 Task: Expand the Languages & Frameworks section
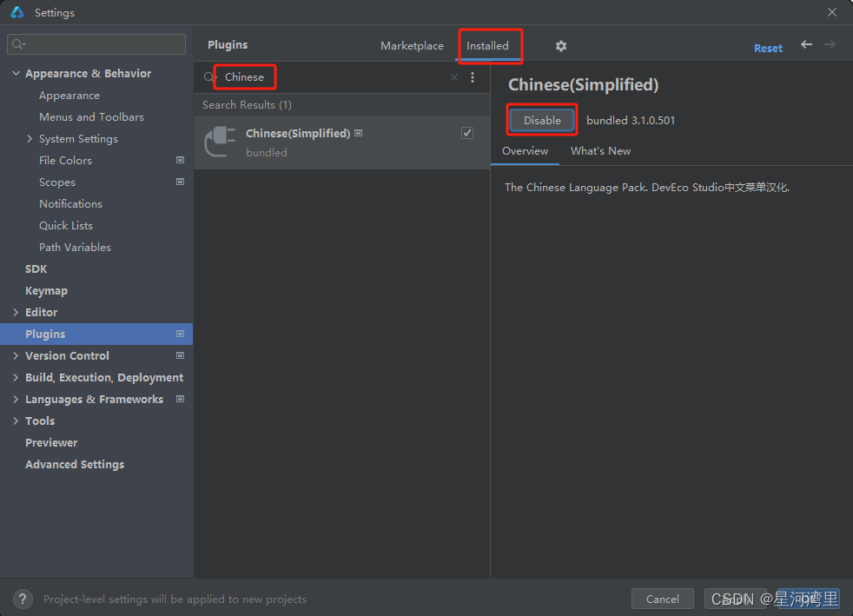coord(16,399)
